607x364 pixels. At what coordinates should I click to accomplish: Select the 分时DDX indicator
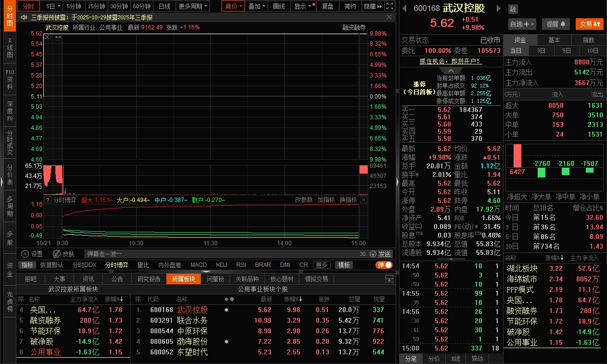click(84, 265)
